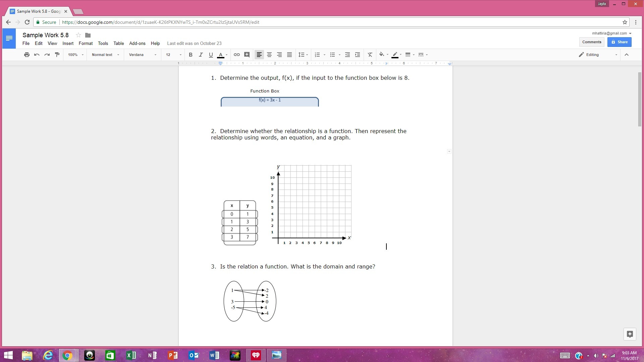Expand the Normal text style dropdown
This screenshot has width=644, height=362.
[105, 55]
